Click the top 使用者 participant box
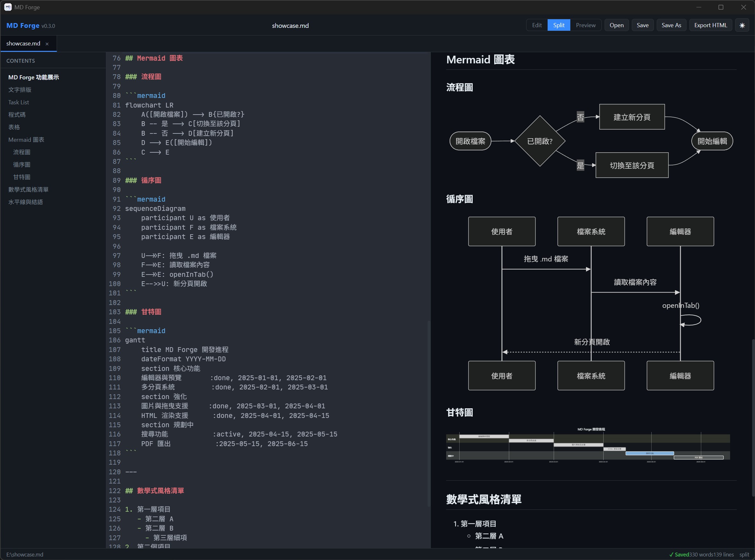The width and height of the screenshot is (755, 560). tap(502, 232)
